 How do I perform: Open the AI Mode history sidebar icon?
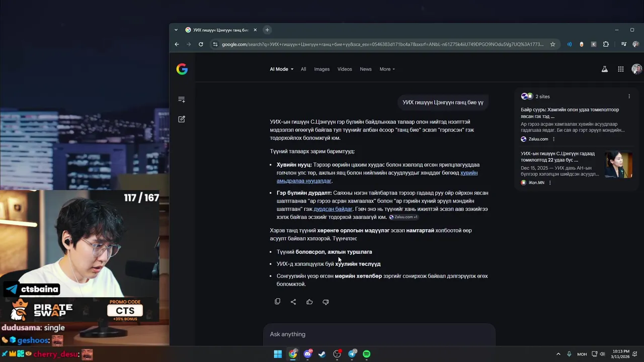coord(182,100)
